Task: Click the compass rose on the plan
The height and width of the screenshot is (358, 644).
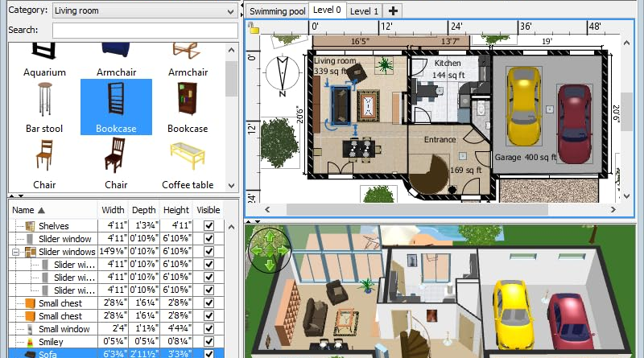Action: (283, 75)
